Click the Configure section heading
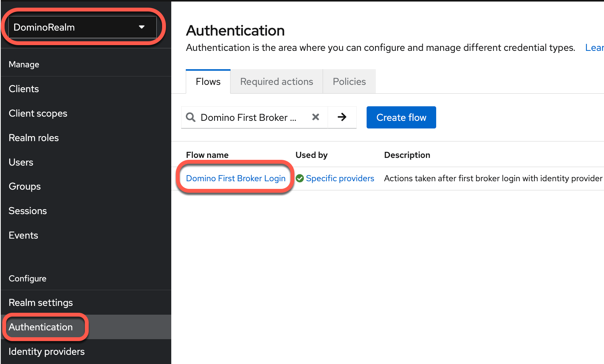 point(28,279)
